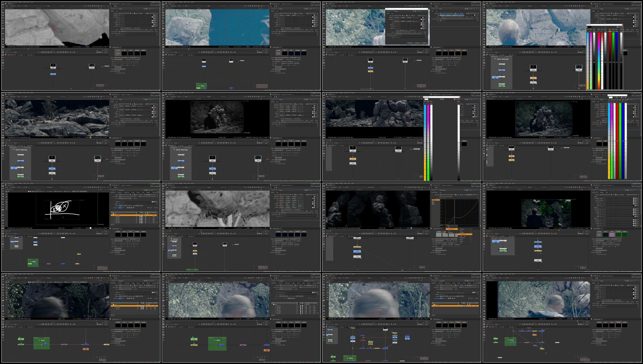Click Roto backdrop in light blurred head screenshot
The image size is (643, 364).
click(217, 344)
